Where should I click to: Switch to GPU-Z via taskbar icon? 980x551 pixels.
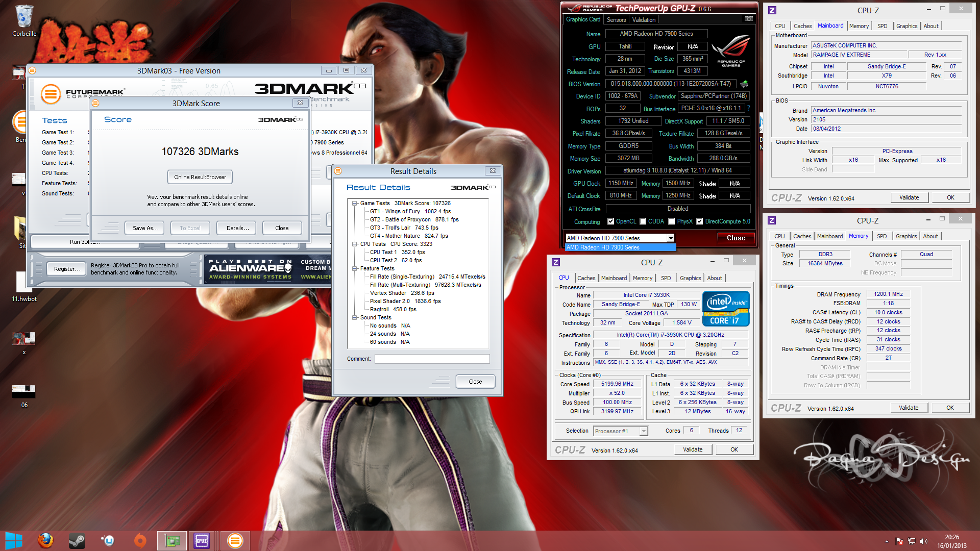point(172,541)
